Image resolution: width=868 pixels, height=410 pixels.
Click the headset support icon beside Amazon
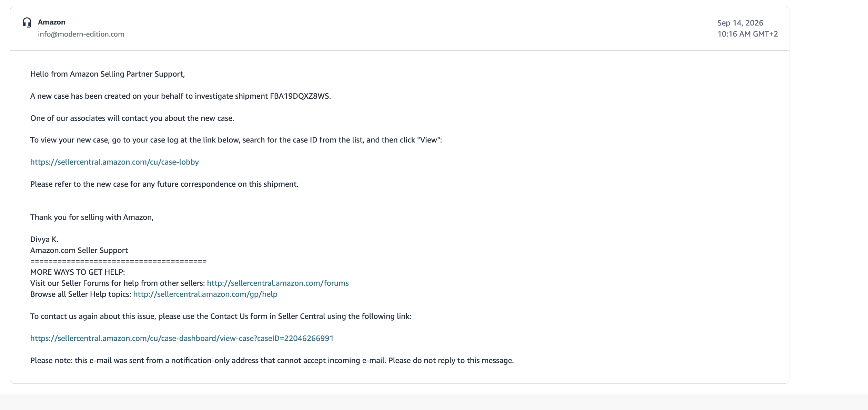[x=27, y=22]
